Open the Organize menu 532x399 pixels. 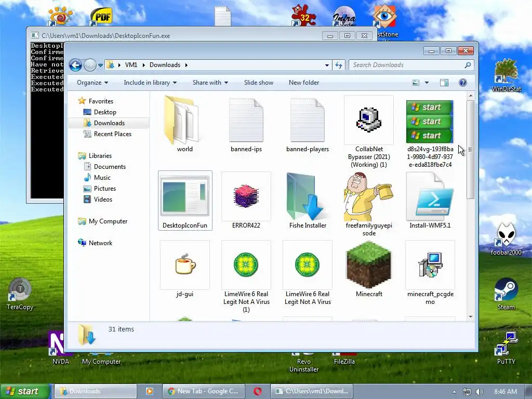point(92,83)
